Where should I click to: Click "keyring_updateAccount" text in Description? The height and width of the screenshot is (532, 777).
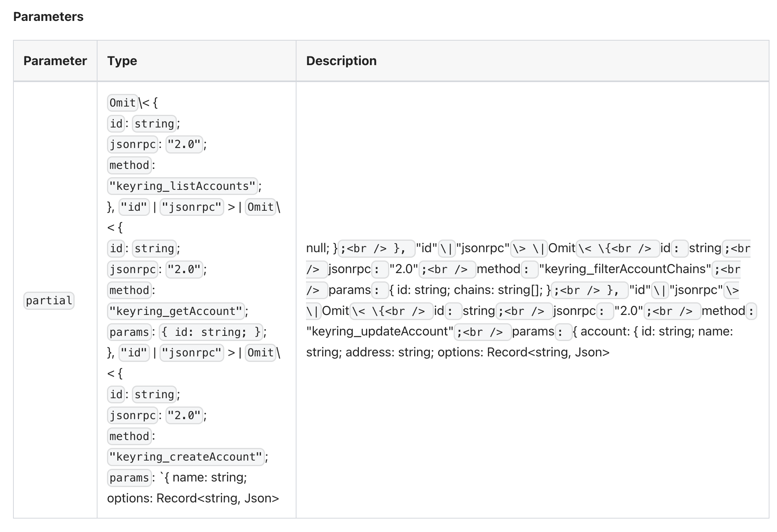point(380,331)
